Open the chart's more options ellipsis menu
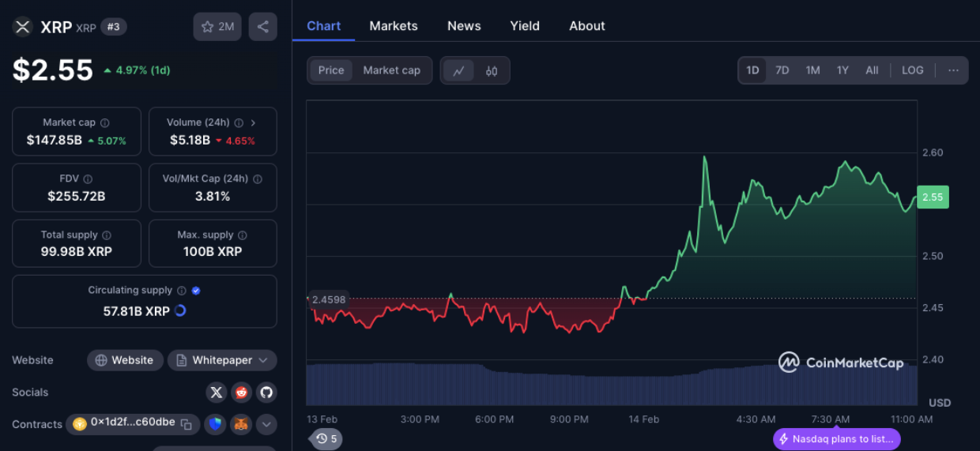Screen dimensions: 980x451 tap(953, 70)
